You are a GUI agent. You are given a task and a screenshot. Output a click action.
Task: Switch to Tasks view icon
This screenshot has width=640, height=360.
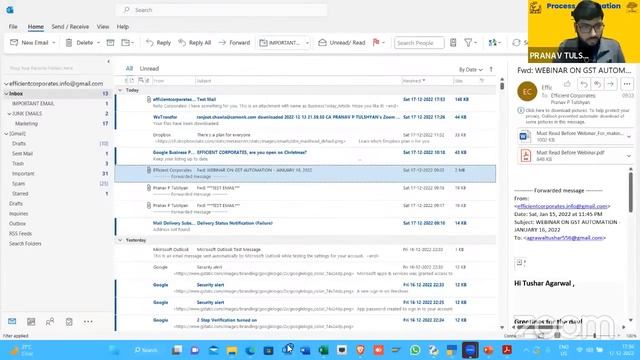coord(69,322)
